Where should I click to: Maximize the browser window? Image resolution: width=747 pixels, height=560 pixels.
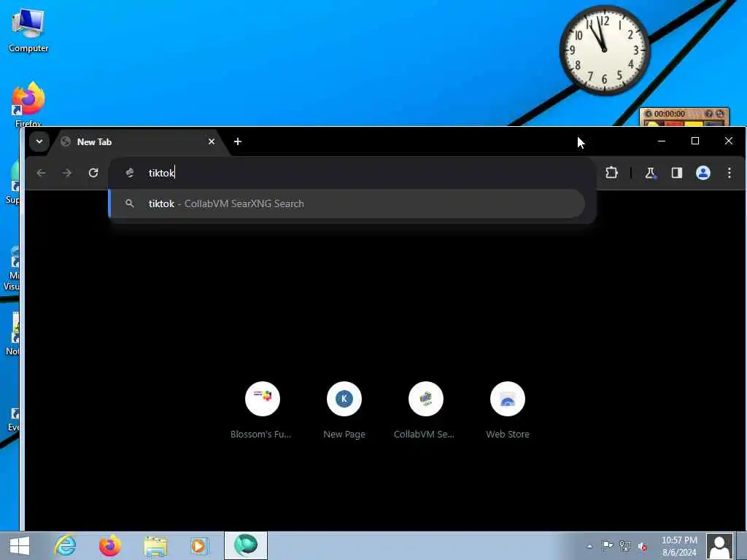(x=695, y=141)
